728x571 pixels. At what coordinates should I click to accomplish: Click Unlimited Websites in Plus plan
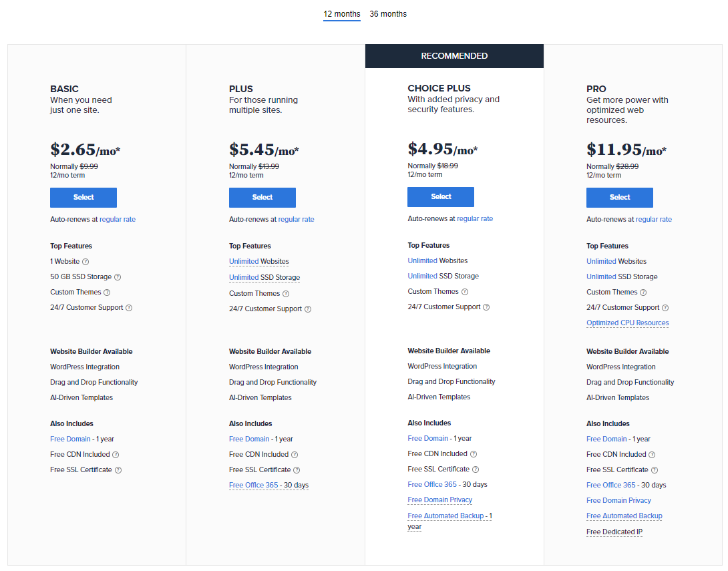[x=259, y=261]
